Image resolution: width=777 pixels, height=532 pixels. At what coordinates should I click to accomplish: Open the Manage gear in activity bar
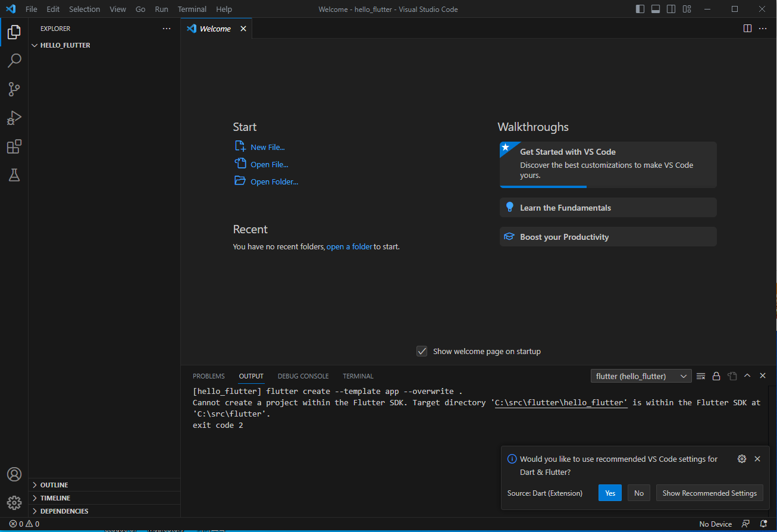[x=14, y=503]
